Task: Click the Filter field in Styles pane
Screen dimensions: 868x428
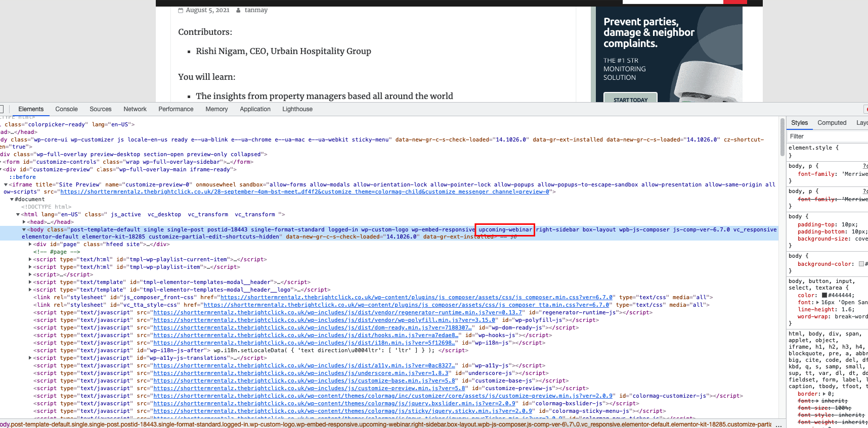Action: coord(827,136)
